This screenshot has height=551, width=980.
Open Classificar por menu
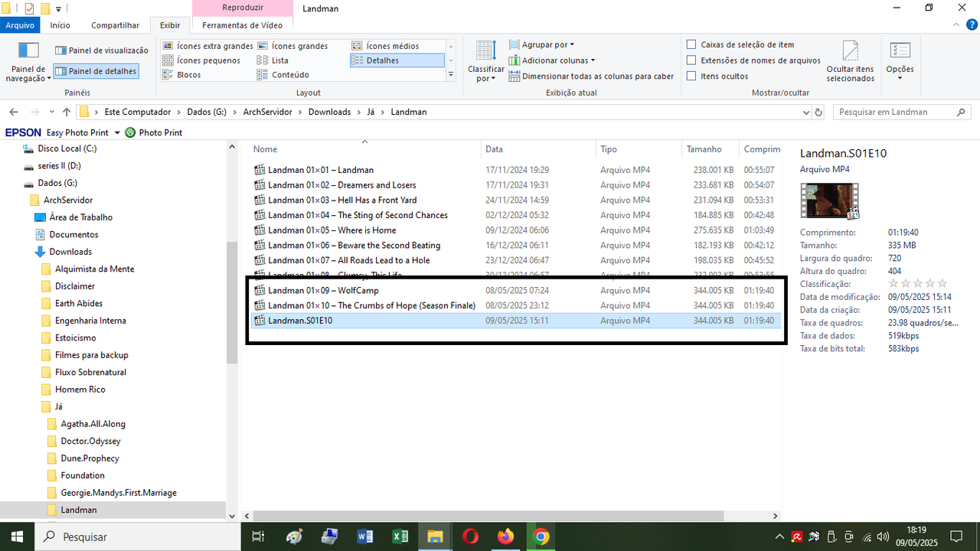tap(485, 61)
